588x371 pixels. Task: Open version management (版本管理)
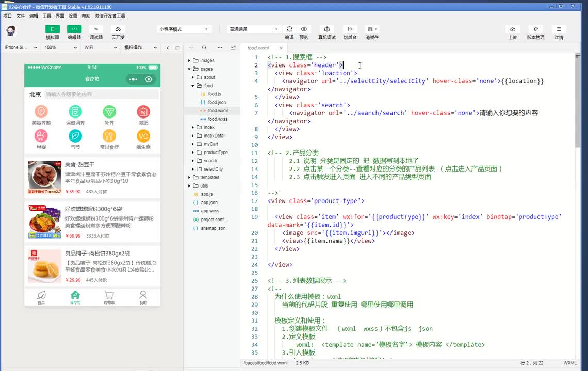pyautogui.click(x=535, y=29)
